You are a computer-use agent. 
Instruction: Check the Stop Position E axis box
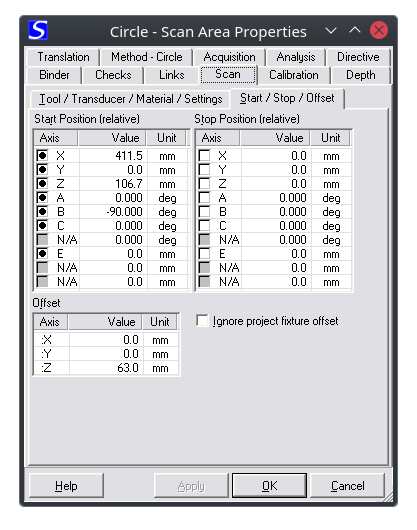204,254
